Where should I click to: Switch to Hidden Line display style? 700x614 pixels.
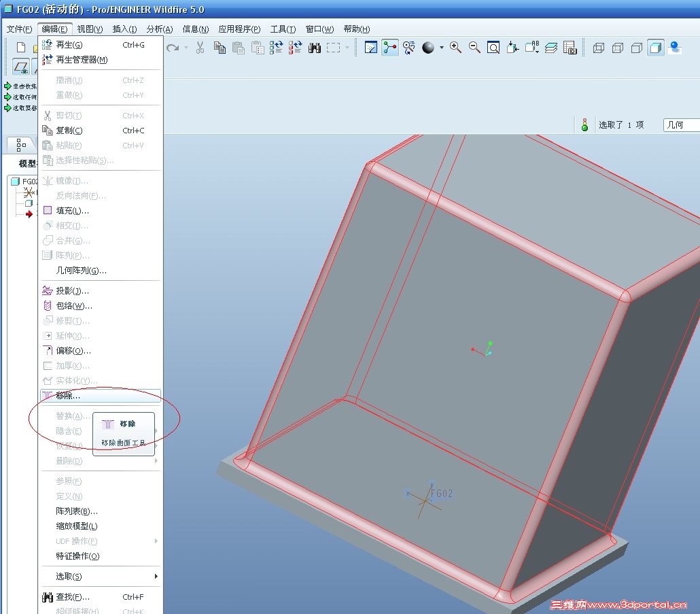[617, 48]
